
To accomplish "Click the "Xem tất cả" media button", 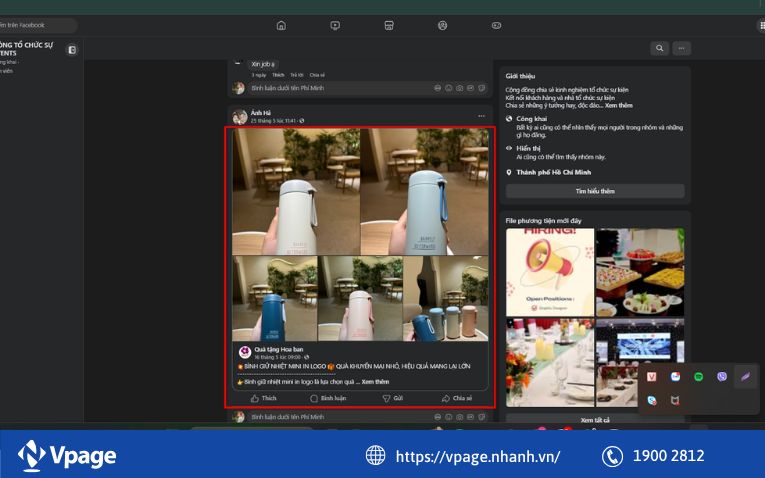I will pos(595,419).
